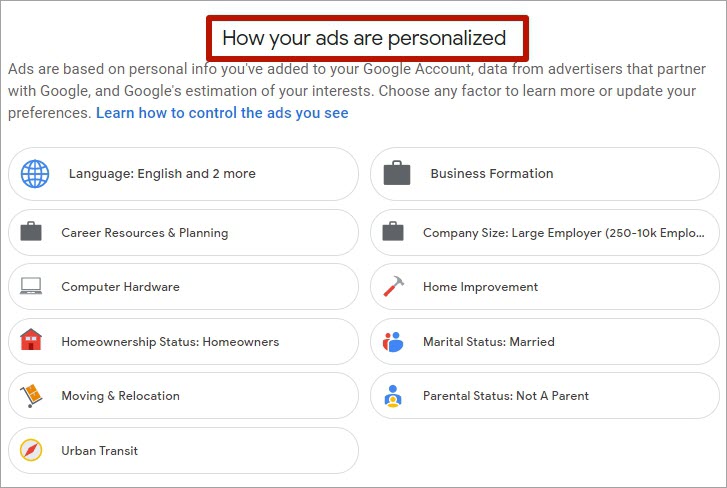727x488 pixels.
Task: Select the Business Formation ad factor
Action: pos(545,174)
